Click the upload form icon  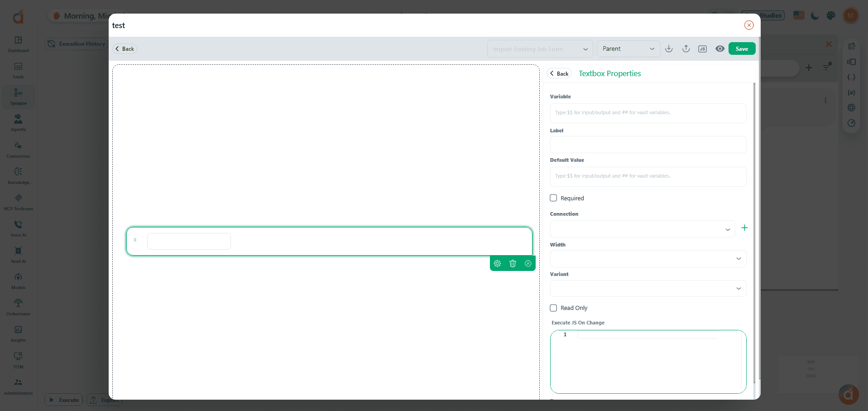tap(686, 48)
